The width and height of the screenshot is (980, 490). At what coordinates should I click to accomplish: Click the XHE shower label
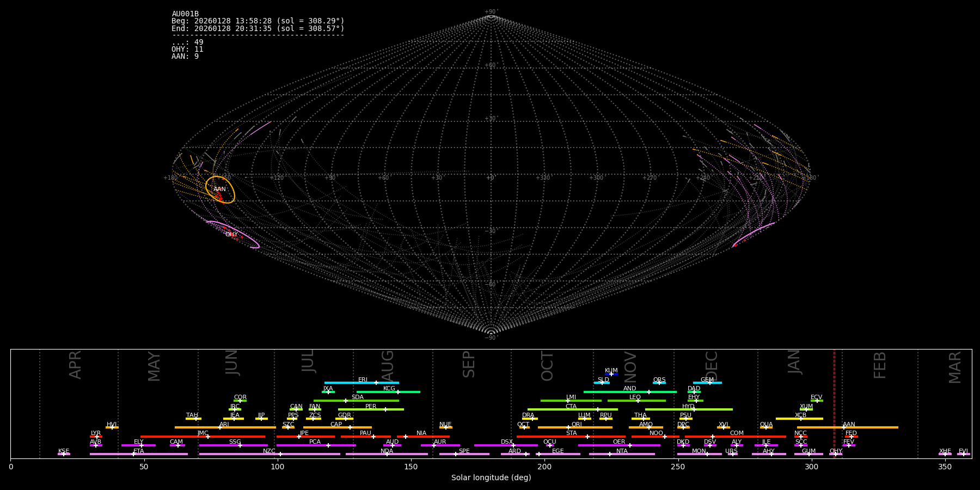point(945,451)
